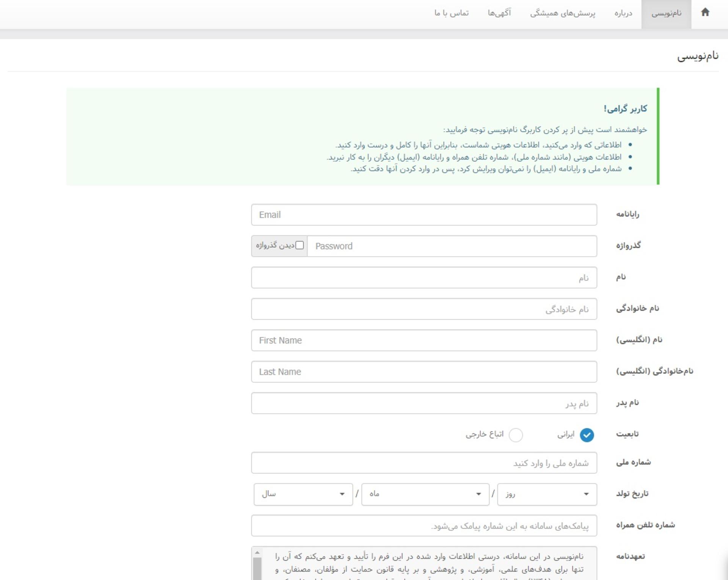Image resolution: width=728 pixels, height=580 pixels.
Task: Focus the نام (first name) field
Action: pos(424,278)
